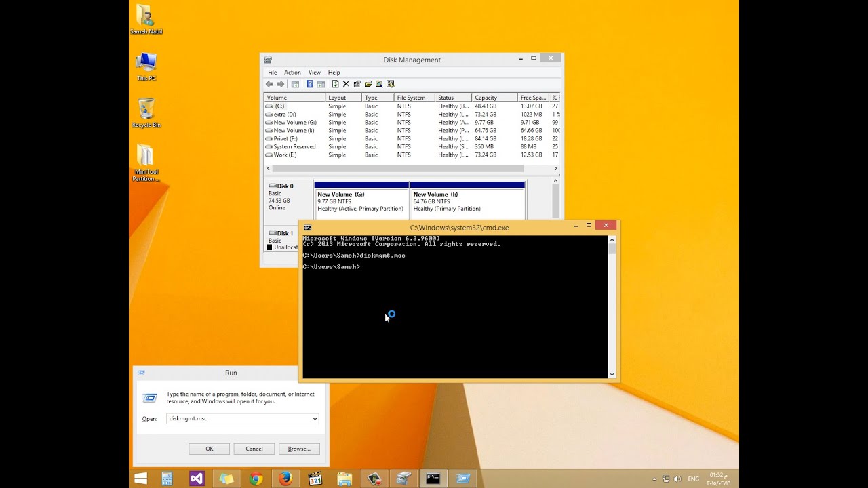The height and width of the screenshot is (488, 868).
Task: Click Cancel in the Run dialog
Action: 254,449
